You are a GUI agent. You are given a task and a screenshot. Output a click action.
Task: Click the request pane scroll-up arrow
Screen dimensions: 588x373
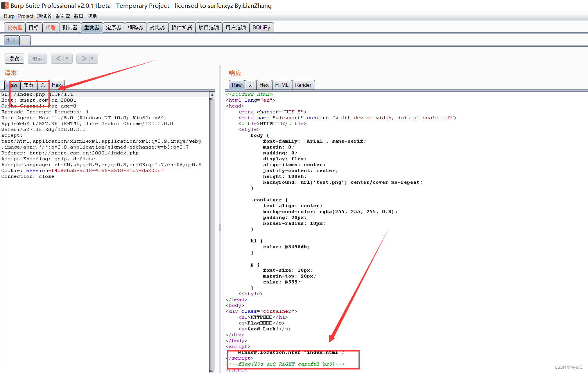coord(212,95)
